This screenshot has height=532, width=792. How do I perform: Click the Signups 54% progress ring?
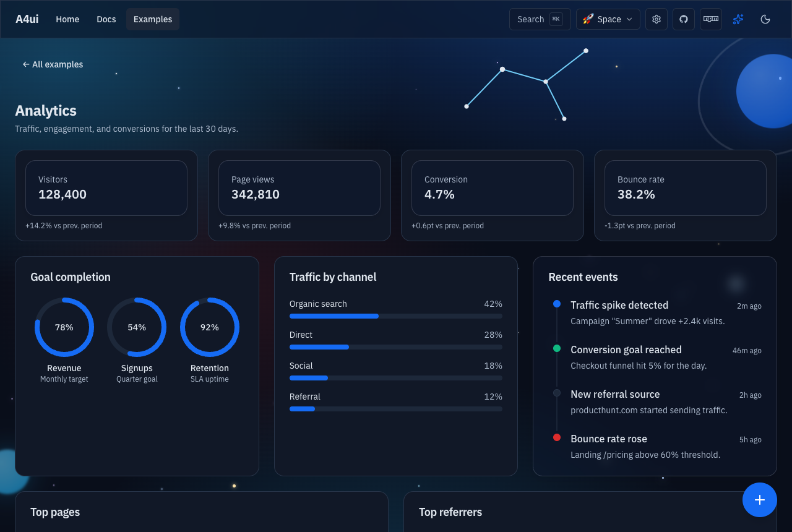(137, 327)
